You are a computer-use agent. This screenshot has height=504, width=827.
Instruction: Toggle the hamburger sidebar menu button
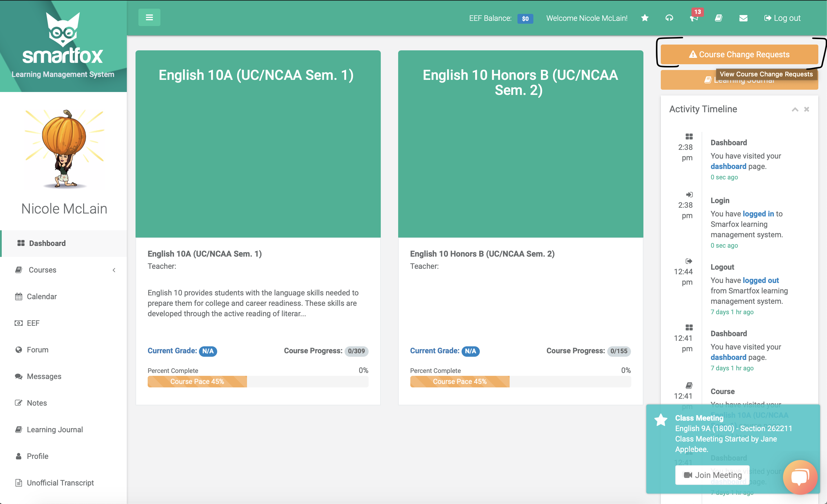149,17
